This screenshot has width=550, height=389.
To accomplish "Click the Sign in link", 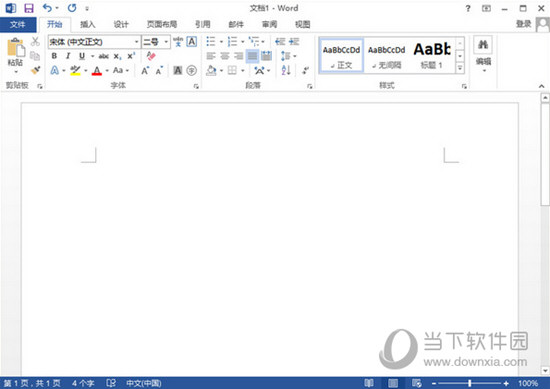I will coord(523,24).
